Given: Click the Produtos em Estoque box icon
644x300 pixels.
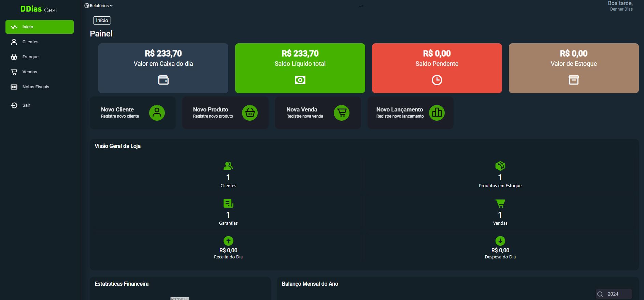Looking at the screenshot, I should click(x=500, y=166).
